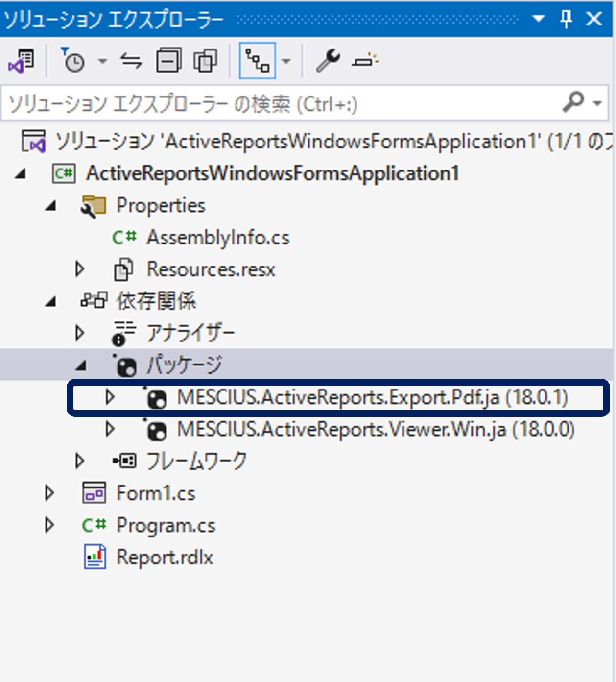Select Resources.resx in the tree
The height and width of the screenshot is (682, 616).
click(211, 269)
